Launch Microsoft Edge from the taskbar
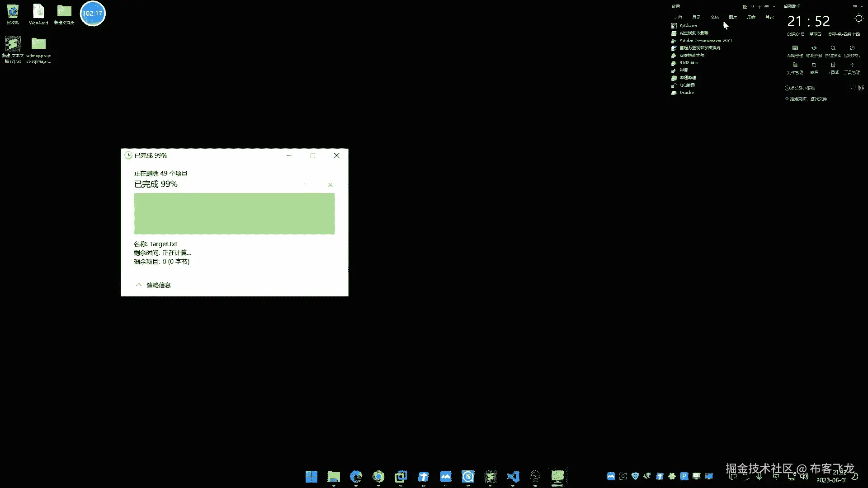The height and width of the screenshot is (488, 868). click(x=356, y=476)
